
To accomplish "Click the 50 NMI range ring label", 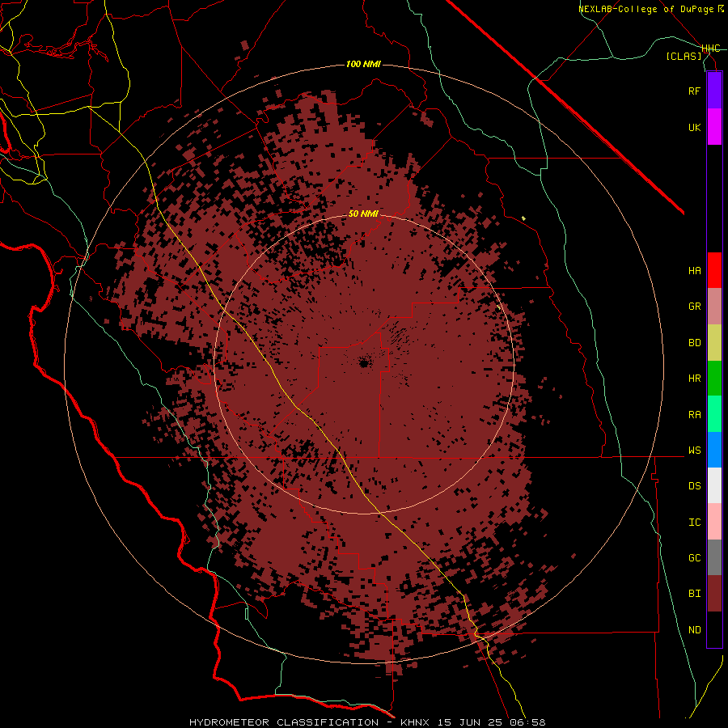I will pos(363,214).
